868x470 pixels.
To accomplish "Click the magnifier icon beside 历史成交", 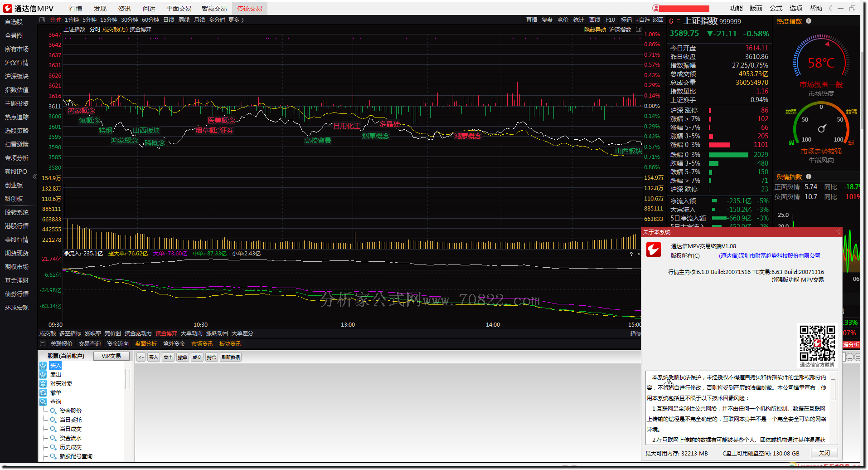I will [53, 447].
